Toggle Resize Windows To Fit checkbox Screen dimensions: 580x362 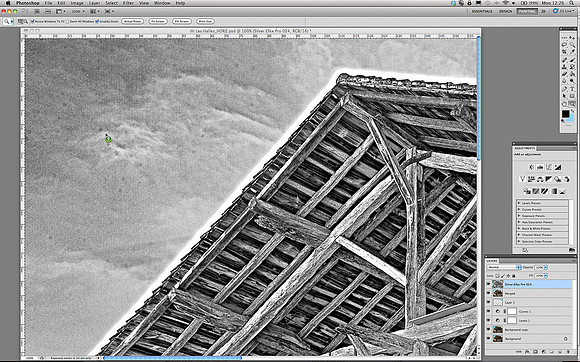32,21
